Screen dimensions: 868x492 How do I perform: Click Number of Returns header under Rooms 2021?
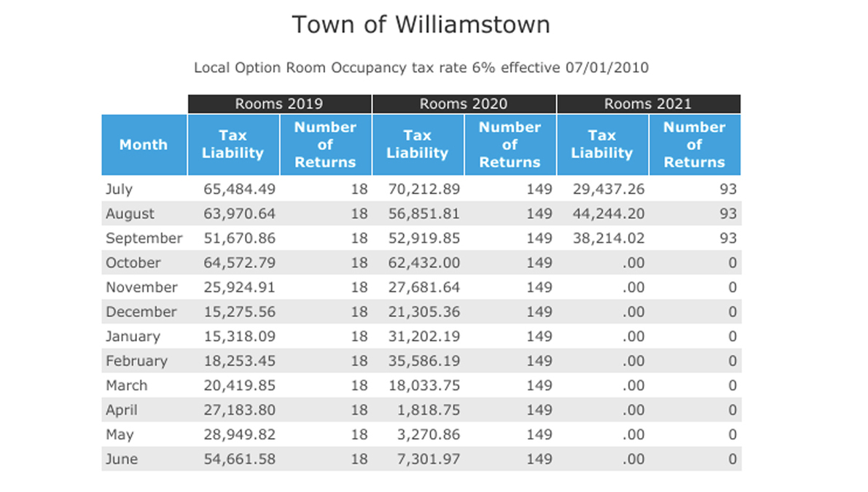[694, 144]
